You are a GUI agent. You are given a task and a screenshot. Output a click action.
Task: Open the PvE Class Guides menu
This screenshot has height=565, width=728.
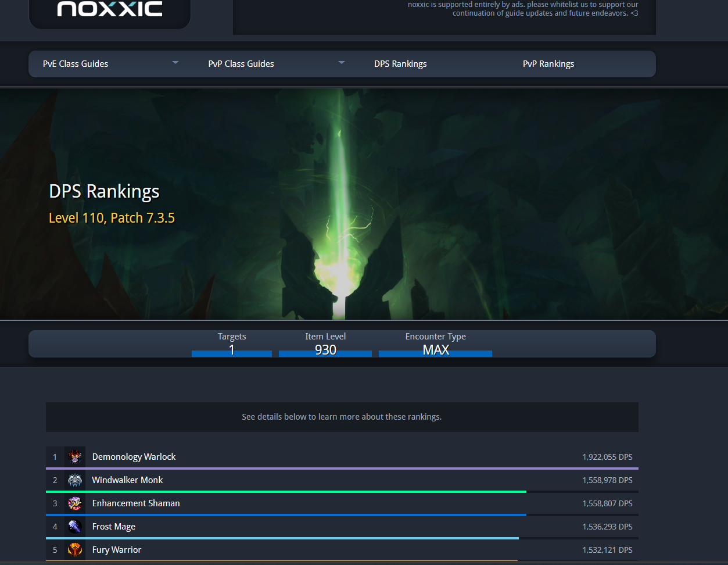click(x=76, y=64)
